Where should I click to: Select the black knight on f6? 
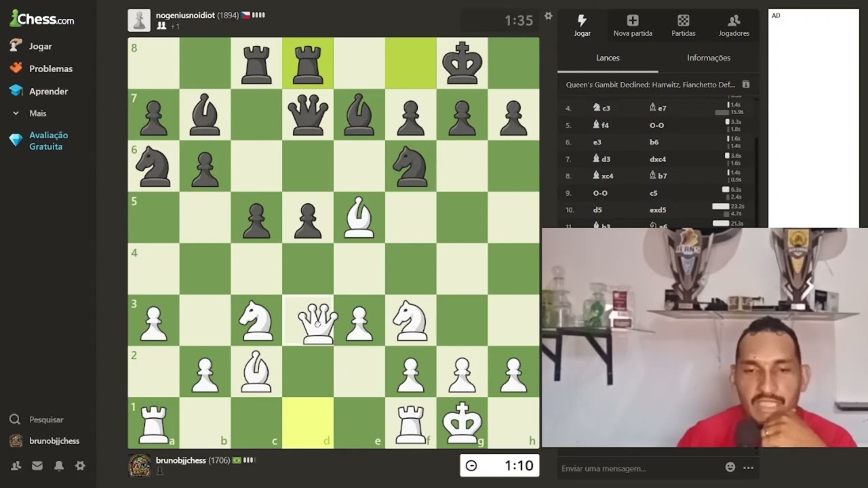[411, 166]
